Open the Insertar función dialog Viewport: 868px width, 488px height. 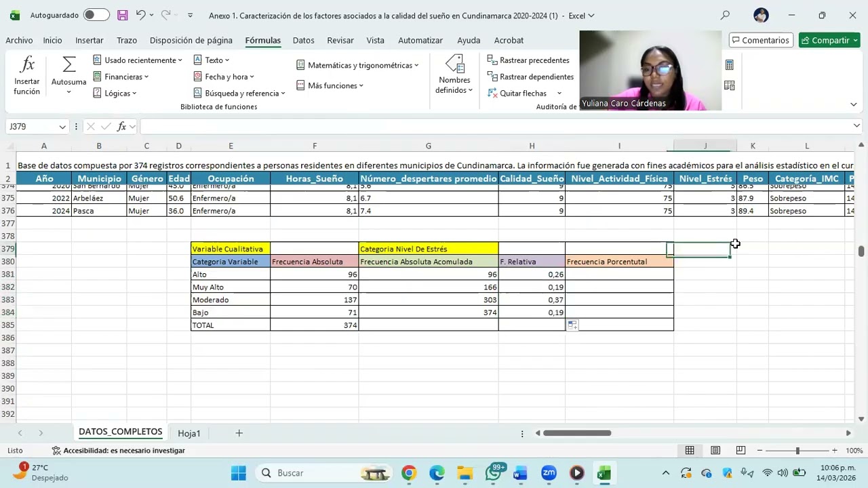27,75
